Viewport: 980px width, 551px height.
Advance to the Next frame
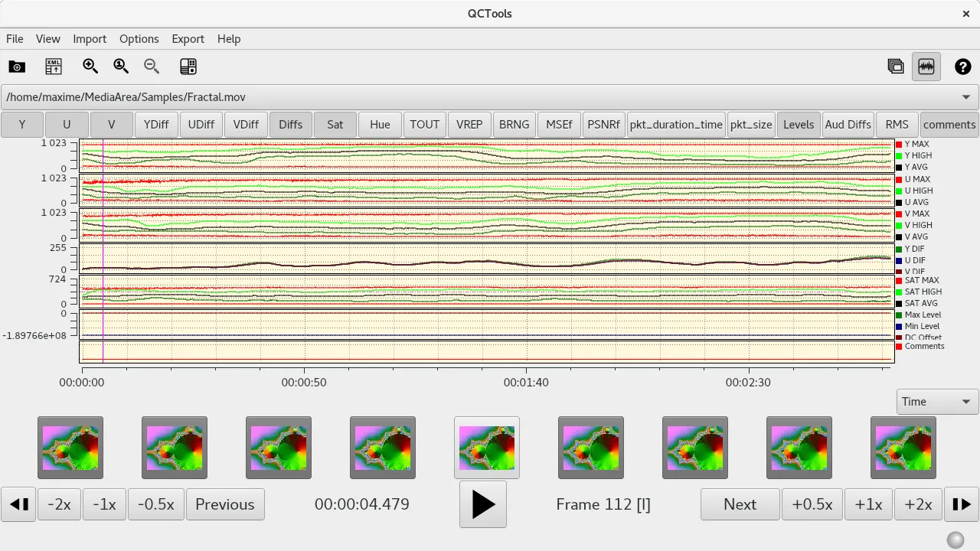740,504
